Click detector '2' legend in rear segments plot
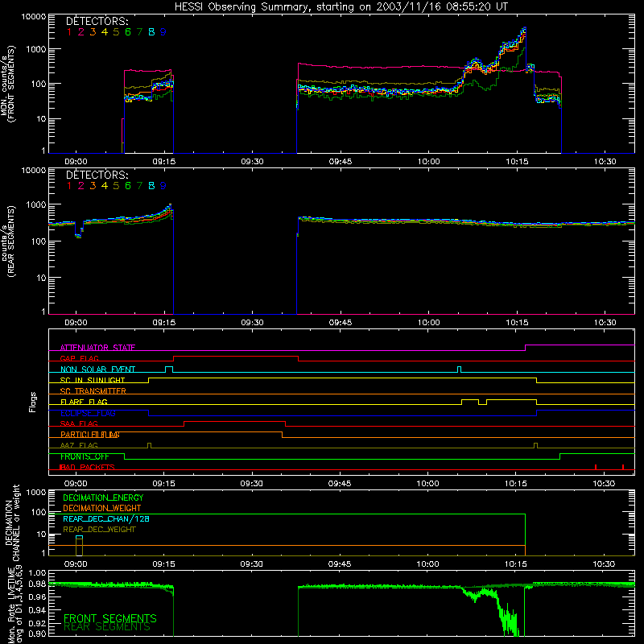Screen dimensions: 644x644 point(81,186)
